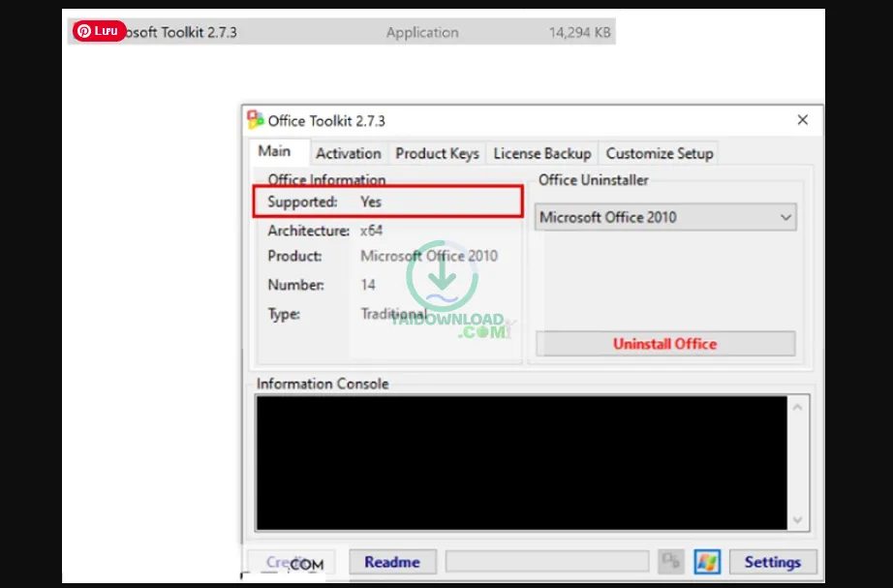Image resolution: width=893 pixels, height=588 pixels.
Task: Select the Windows logo toolkit icon
Action: click(707, 562)
